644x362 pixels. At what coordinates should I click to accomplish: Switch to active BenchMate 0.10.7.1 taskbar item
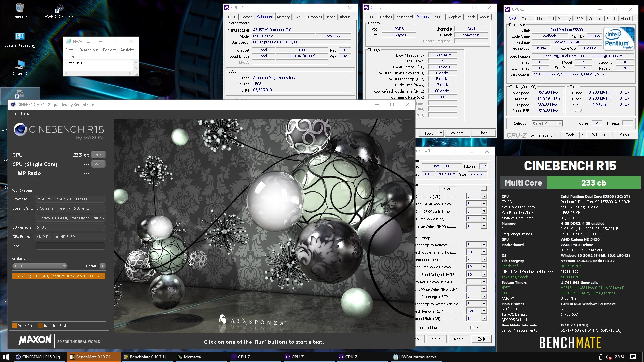[94, 357]
